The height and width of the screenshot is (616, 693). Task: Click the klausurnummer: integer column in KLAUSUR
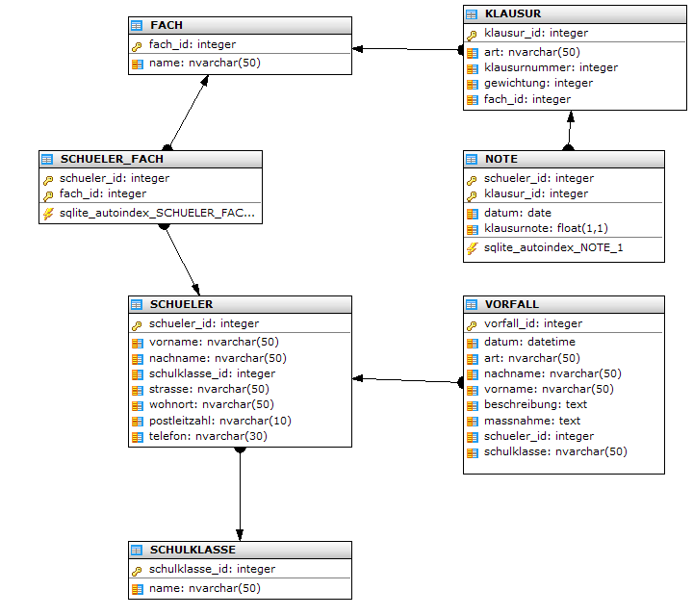point(551,67)
